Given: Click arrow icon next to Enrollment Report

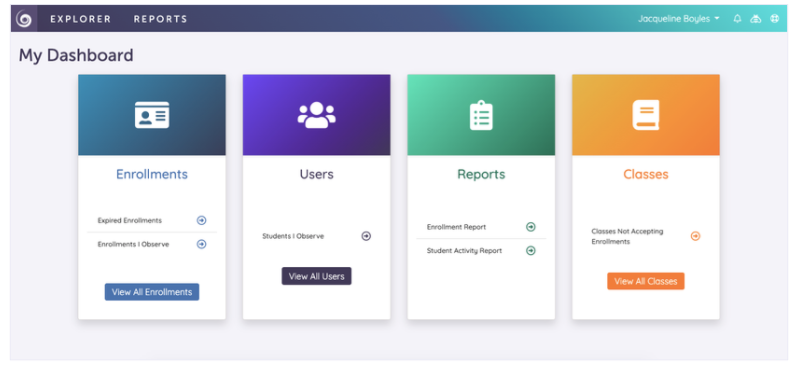Looking at the screenshot, I should click(x=530, y=227).
